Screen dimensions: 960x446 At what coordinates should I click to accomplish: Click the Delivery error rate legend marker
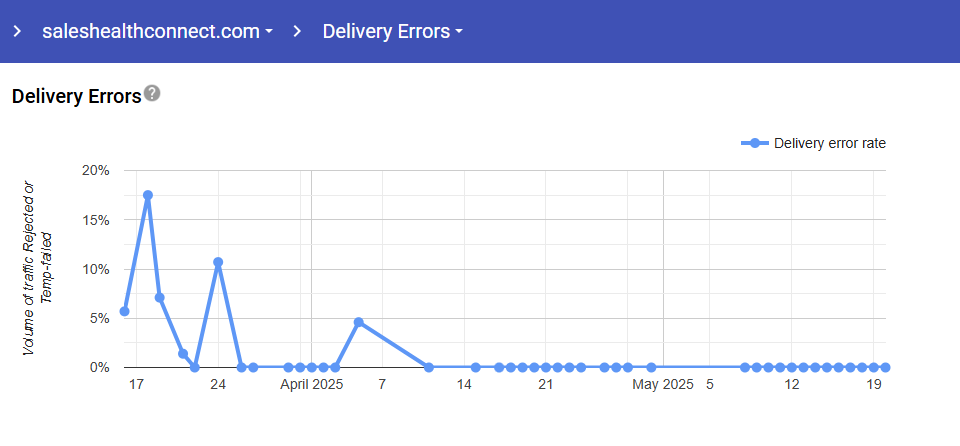[755, 143]
